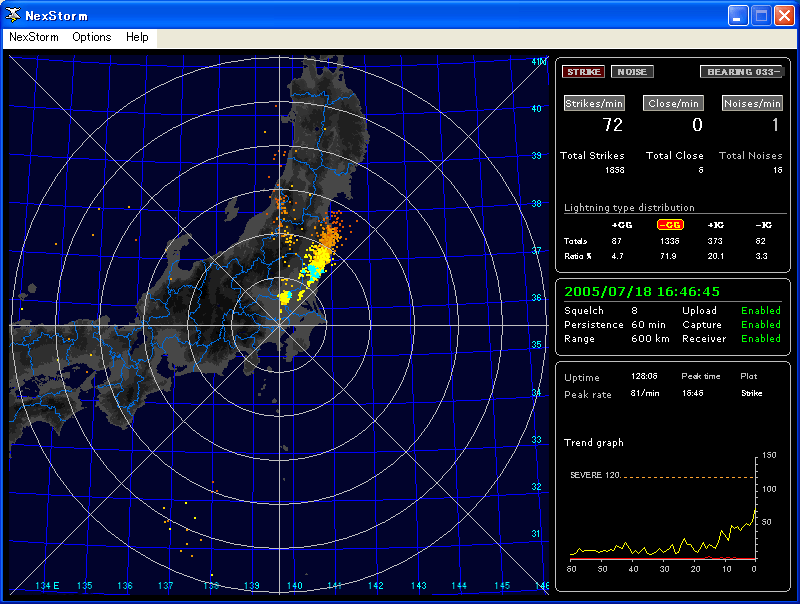Viewport: 800px width, 604px height.
Task: Click the +IC column header
Action: tap(715, 225)
